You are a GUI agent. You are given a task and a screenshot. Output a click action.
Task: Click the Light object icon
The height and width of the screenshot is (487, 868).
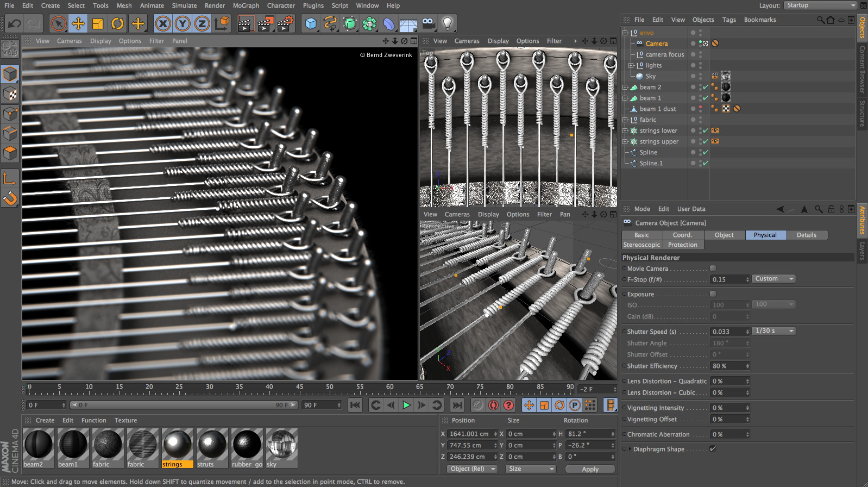click(447, 23)
